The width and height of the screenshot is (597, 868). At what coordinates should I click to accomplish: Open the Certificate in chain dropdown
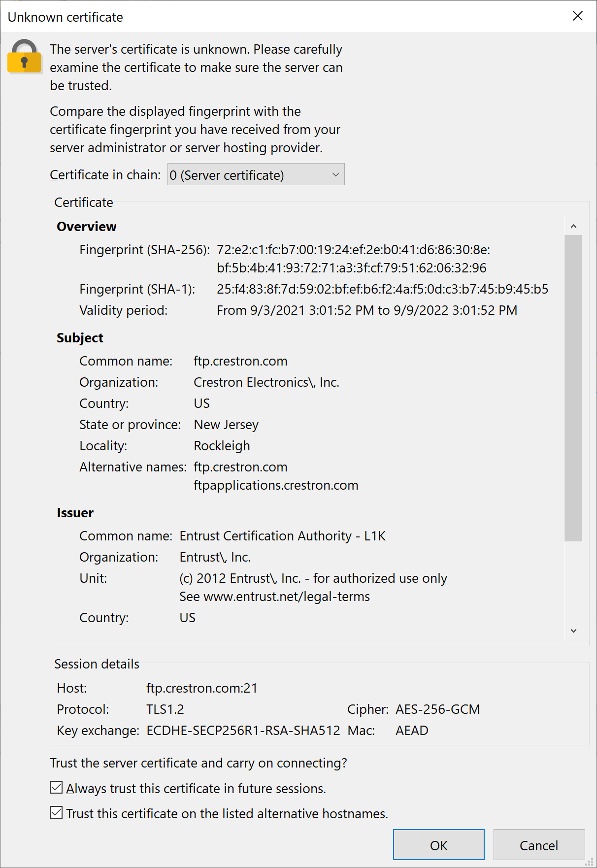(256, 175)
